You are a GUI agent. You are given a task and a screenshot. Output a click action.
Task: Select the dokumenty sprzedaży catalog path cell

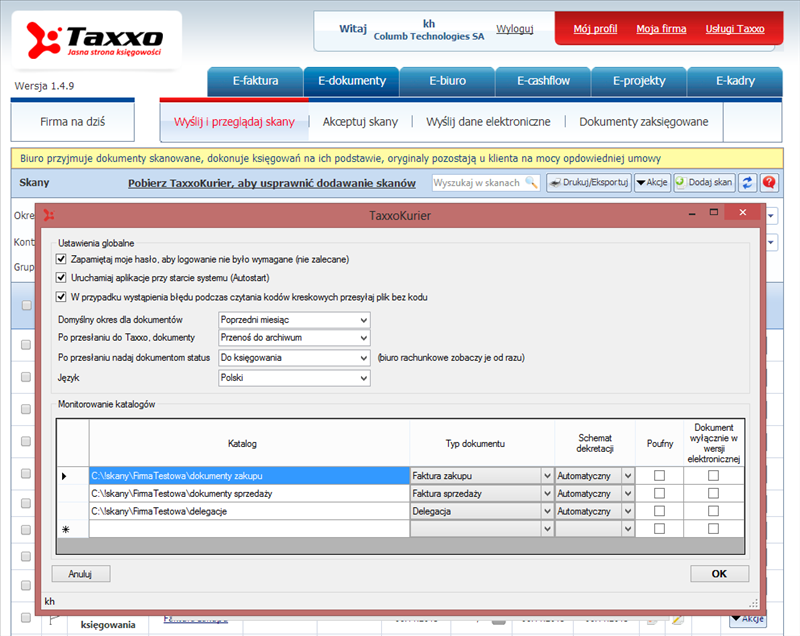pos(249,494)
